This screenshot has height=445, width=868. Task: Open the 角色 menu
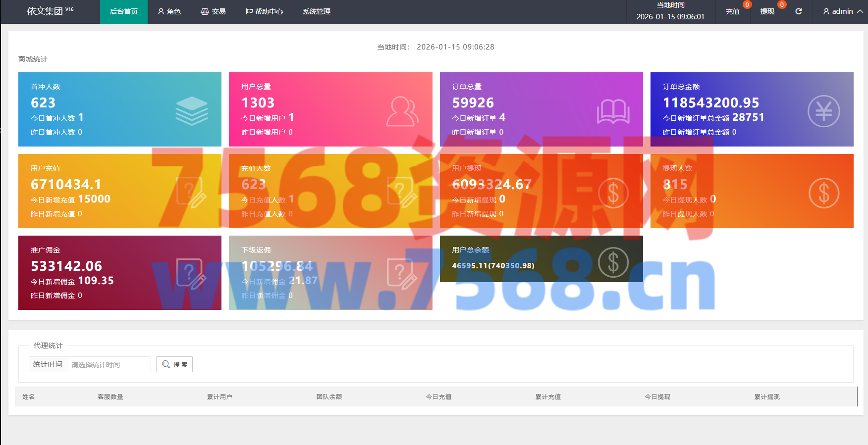click(169, 11)
